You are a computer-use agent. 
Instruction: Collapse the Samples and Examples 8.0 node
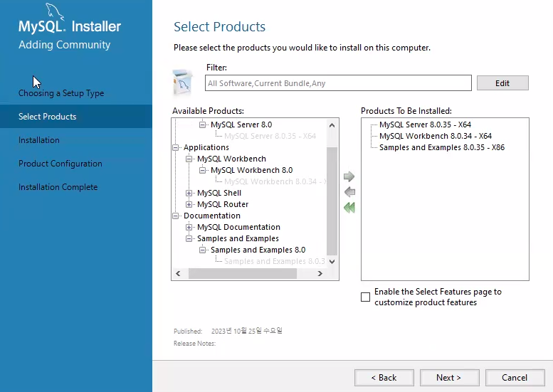pos(202,250)
